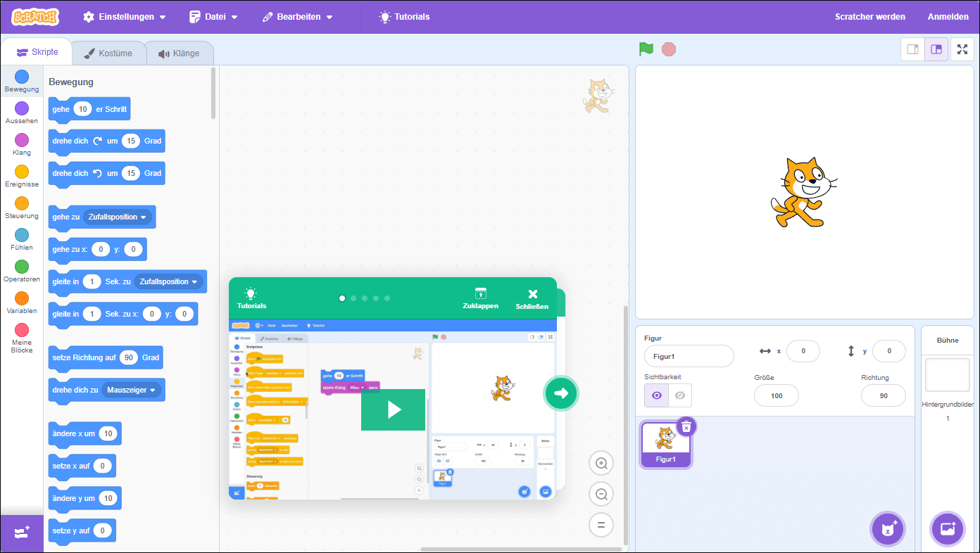Open the Einstellungen dropdown menu
This screenshot has width=980, height=553.
(x=125, y=16)
